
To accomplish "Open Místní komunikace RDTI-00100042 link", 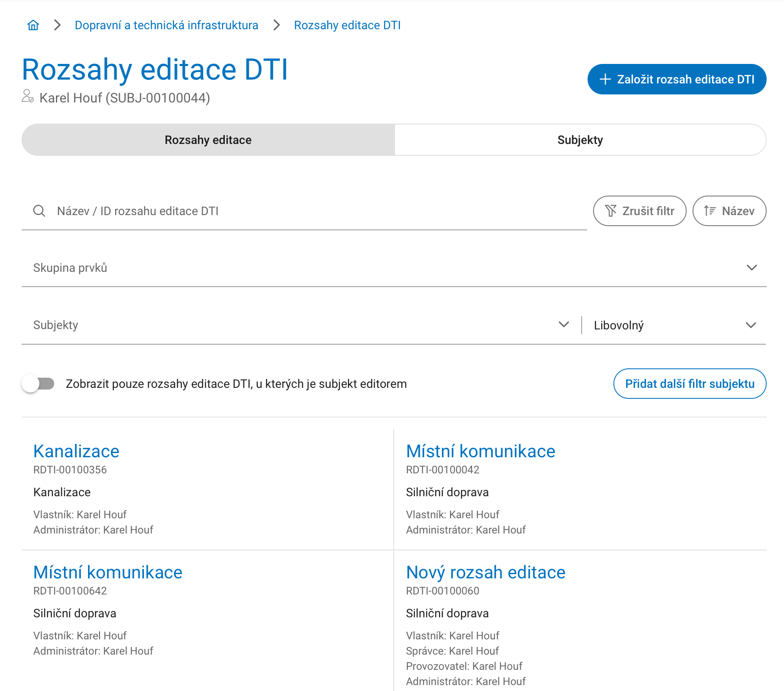I will [480, 451].
